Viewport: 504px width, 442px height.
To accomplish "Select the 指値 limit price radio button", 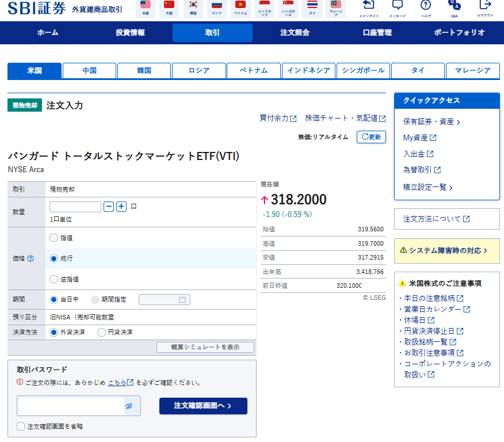I will (54, 238).
